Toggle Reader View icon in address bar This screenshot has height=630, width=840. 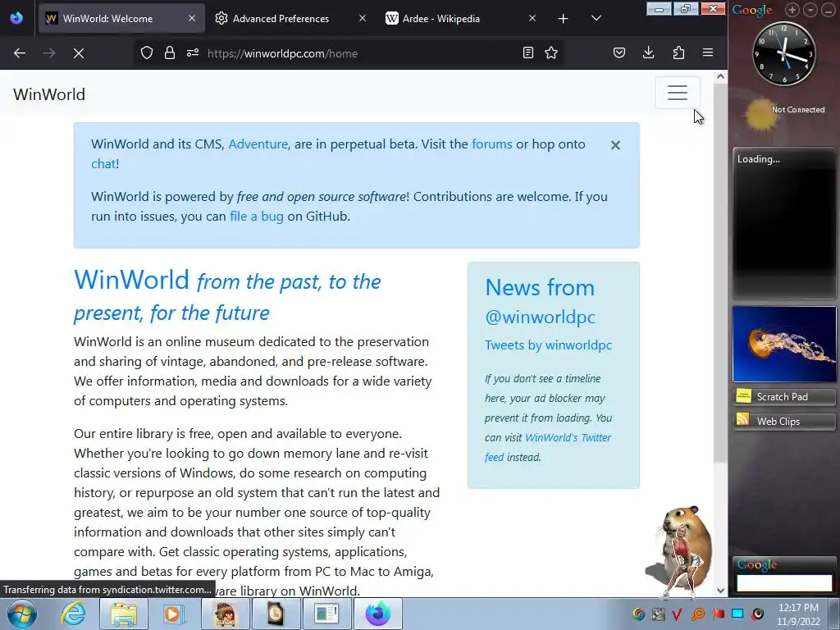(528, 52)
